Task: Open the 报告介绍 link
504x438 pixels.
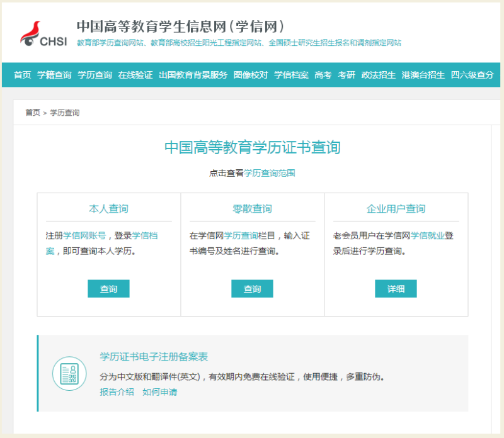Action: click(117, 392)
